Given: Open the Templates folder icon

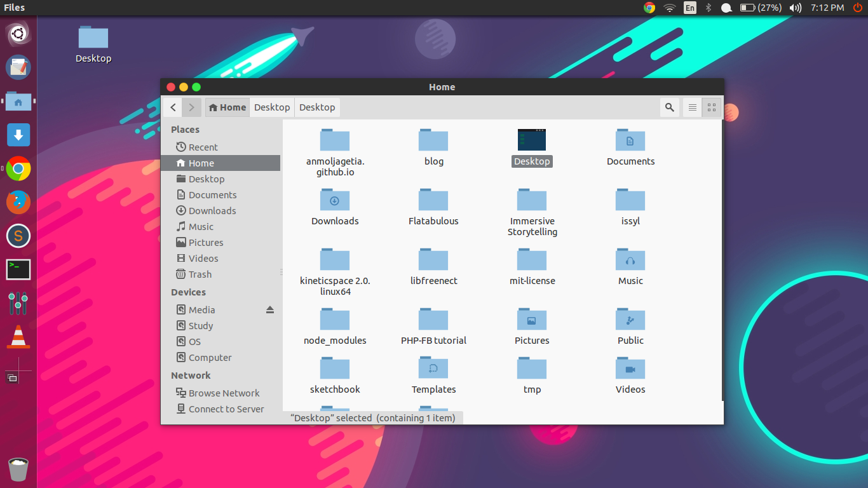Looking at the screenshot, I should pyautogui.click(x=433, y=369).
